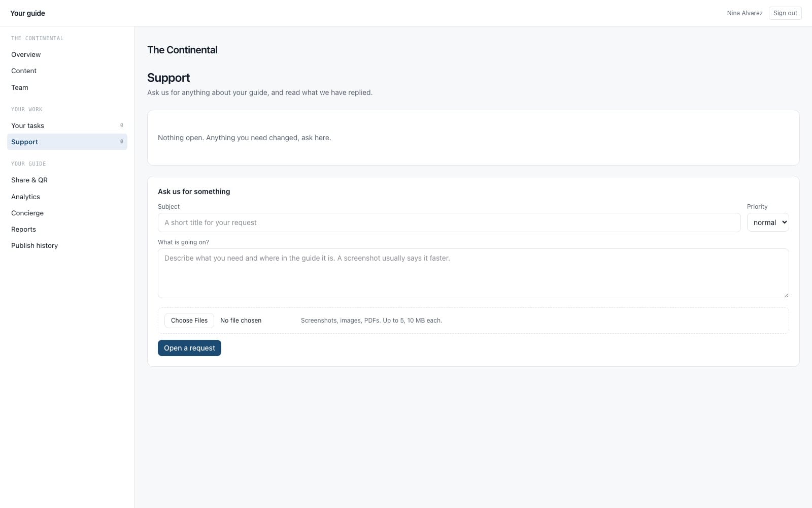The image size is (812, 508).
Task: Open the Priority dropdown set to normal
Action: click(768, 223)
